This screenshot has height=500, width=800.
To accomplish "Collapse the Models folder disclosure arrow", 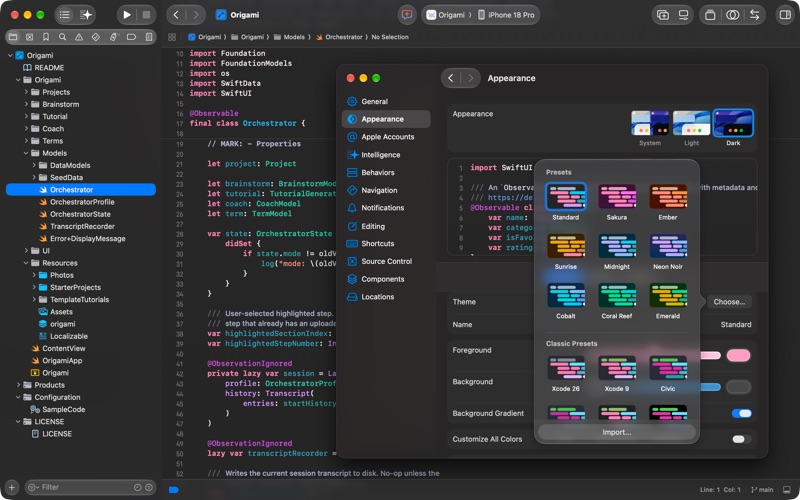I will [26, 153].
